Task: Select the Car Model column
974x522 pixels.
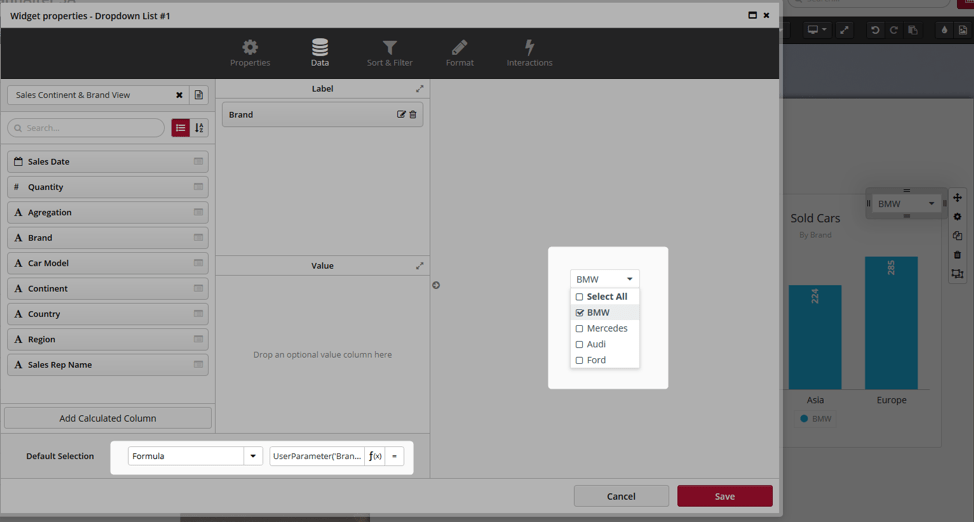Action: click(x=107, y=263)
